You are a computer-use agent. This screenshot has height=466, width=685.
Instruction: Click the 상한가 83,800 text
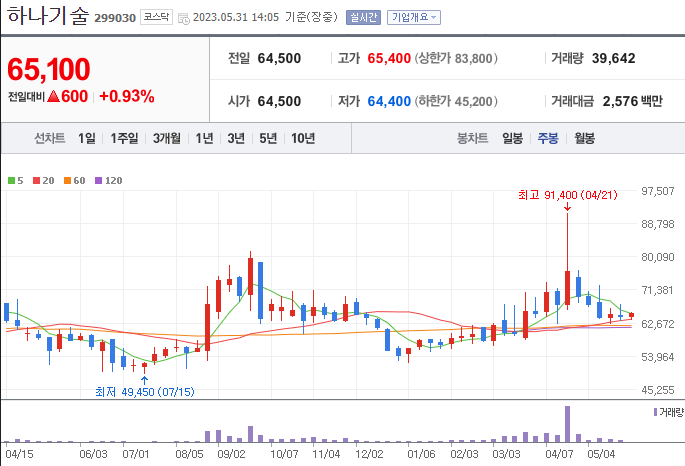coord(456,58)
